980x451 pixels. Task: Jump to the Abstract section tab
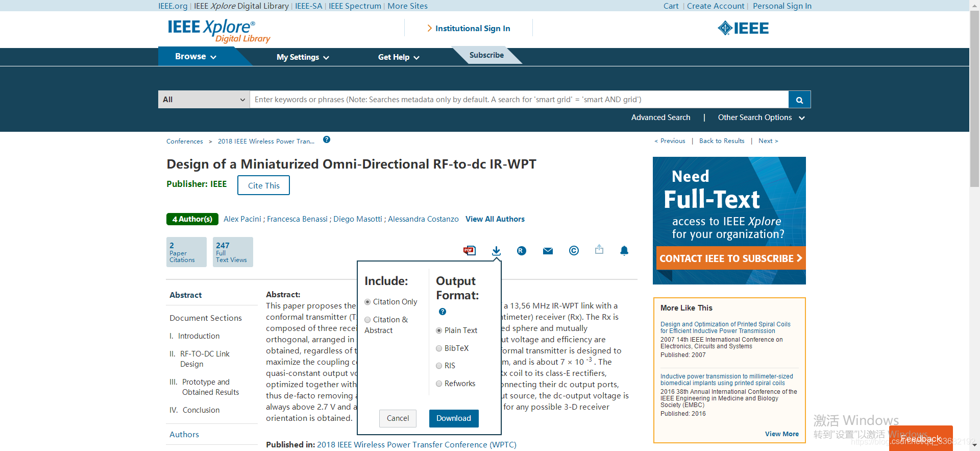[186, 295]
